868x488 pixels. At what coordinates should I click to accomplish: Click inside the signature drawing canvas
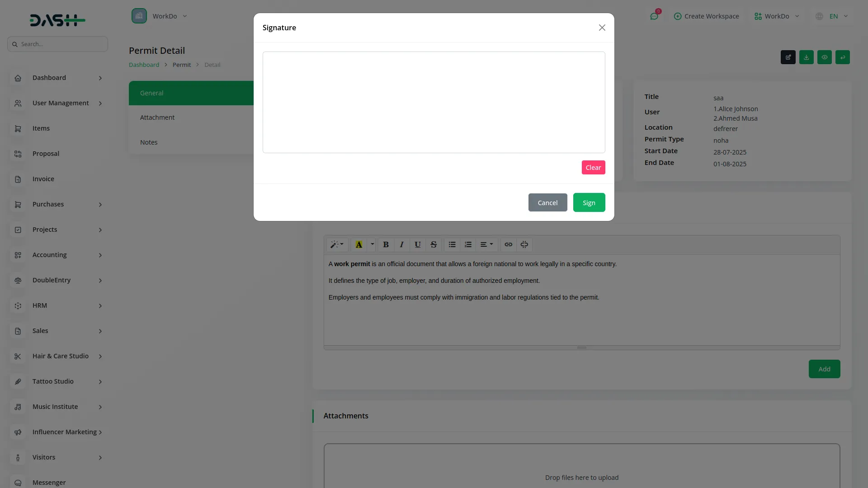click(x=434, y=102)
